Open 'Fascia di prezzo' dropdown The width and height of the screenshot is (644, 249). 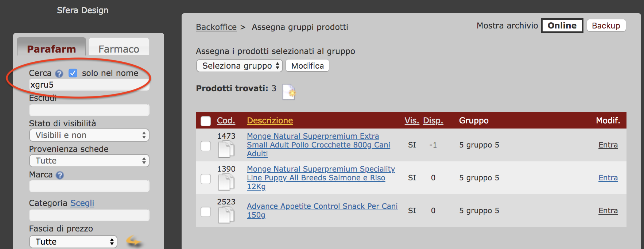coord(73,242)
